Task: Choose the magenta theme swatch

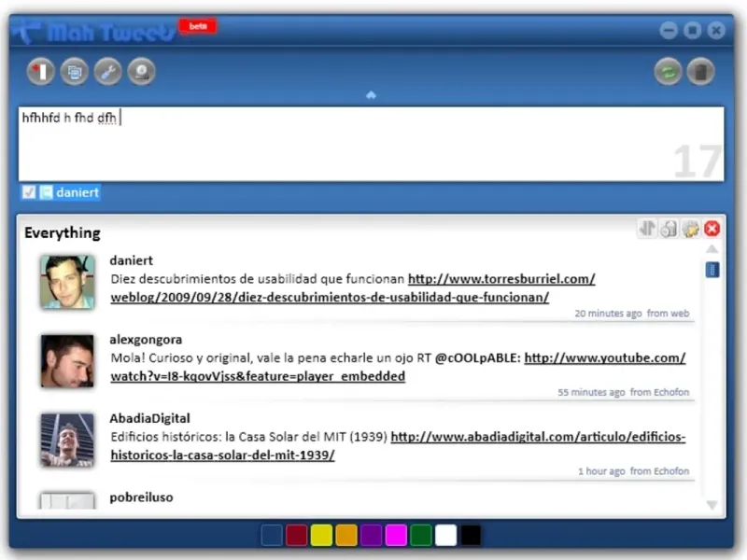Action: (396, 535)
